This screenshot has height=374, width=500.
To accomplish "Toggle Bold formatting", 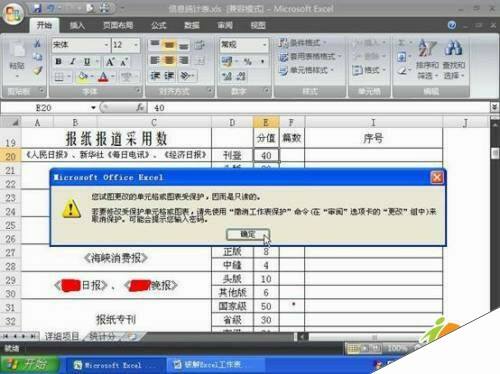I will coord(59,61).
